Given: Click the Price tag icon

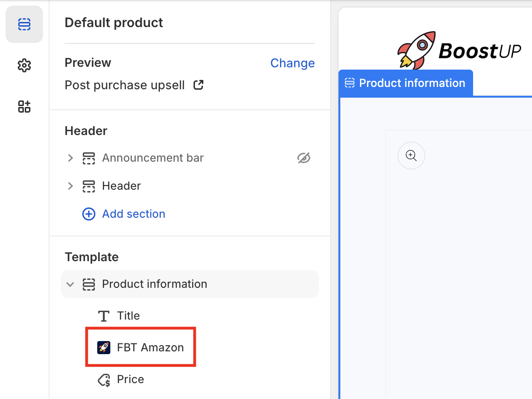Looking at the screenshot, I should pyautogui.click(x=104, y=380).
